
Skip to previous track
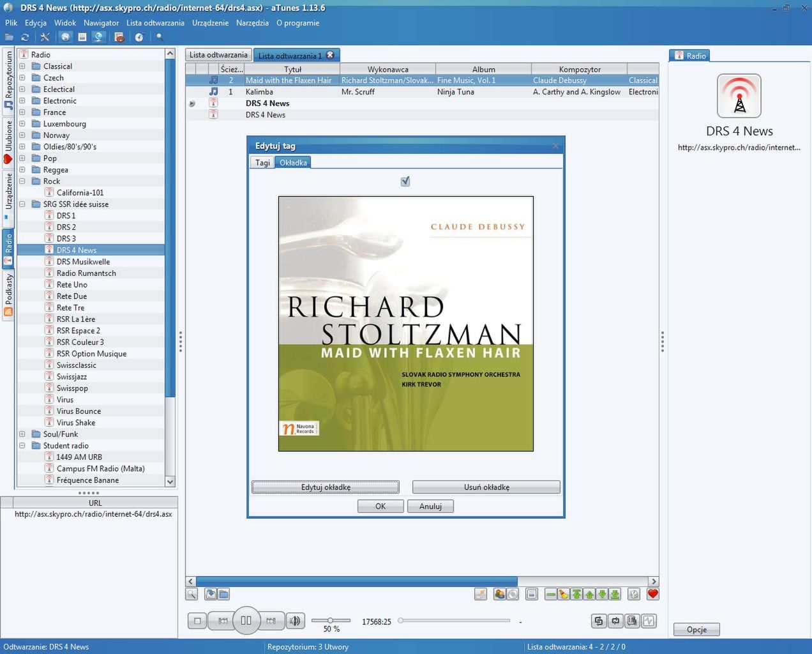[223, 621]
